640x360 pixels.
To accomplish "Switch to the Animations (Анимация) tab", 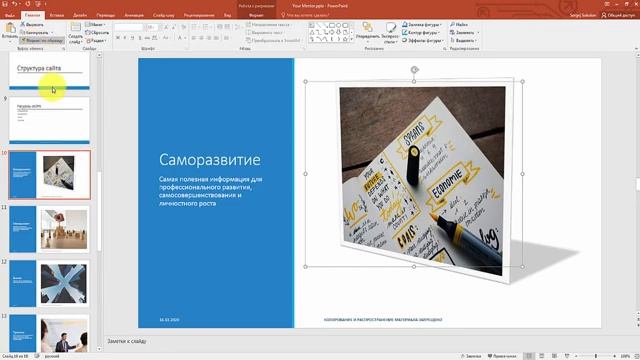I will coord(134,15).
